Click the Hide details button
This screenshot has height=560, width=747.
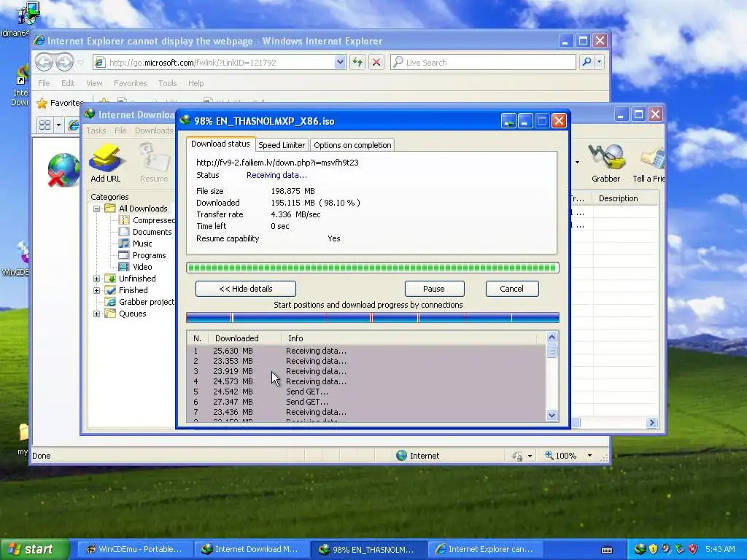pos(246,289)
